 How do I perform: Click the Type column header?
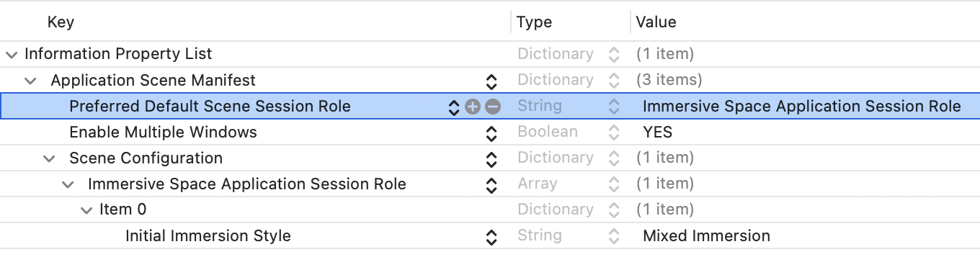coord(535,22)
